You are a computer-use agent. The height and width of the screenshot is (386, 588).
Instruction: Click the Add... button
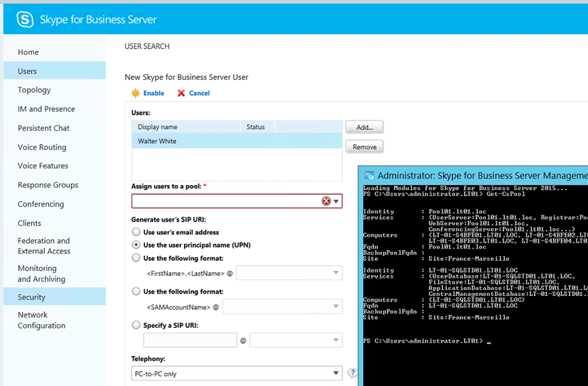coord(364,127)
